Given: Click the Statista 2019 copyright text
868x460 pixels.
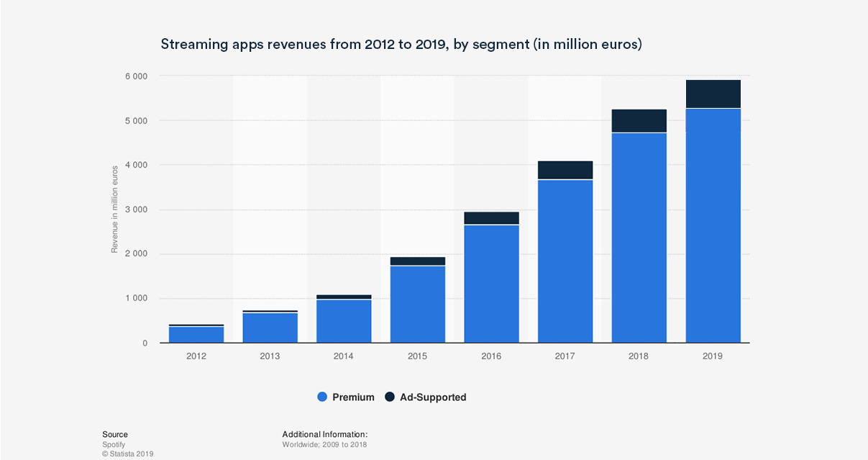Looking at the screenshot, I should (x=128, y=454).
